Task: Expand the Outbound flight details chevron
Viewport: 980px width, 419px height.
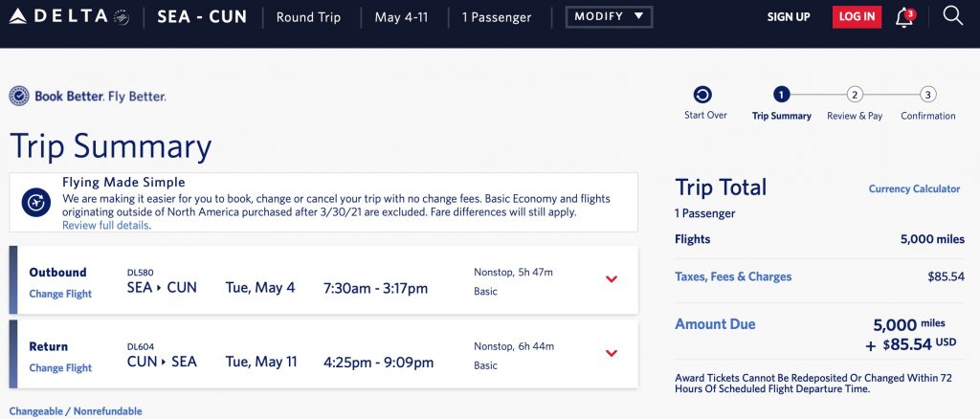Action: [612, 279]
